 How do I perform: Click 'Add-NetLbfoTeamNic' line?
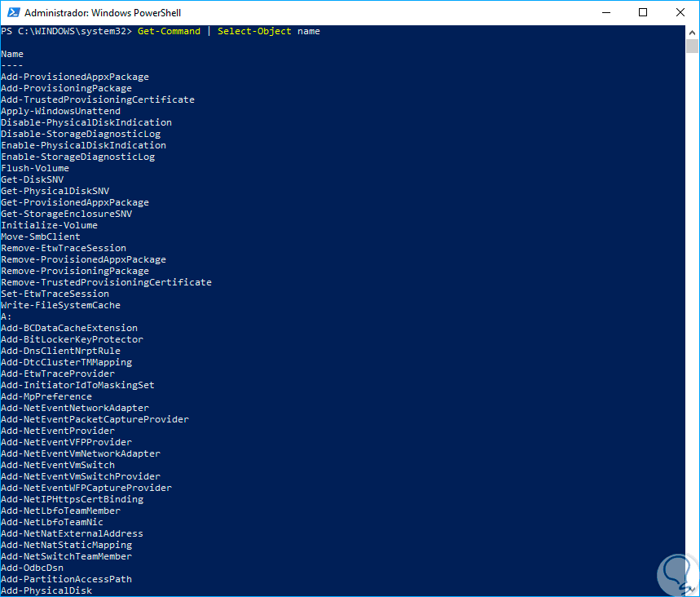tap(52, 522)
